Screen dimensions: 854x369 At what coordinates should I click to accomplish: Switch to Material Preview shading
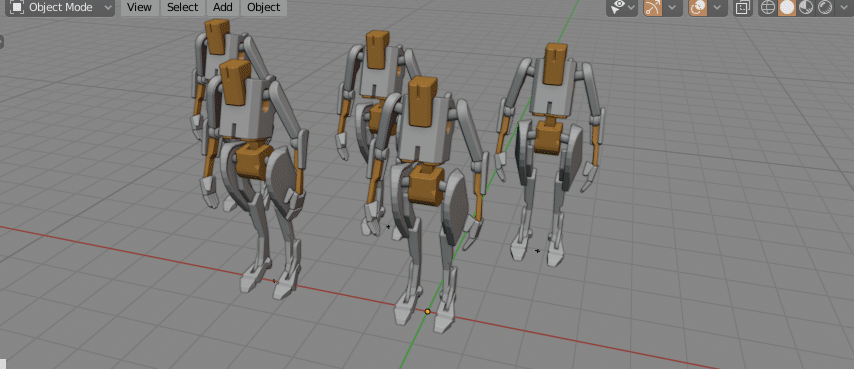[x=806, y=8]
